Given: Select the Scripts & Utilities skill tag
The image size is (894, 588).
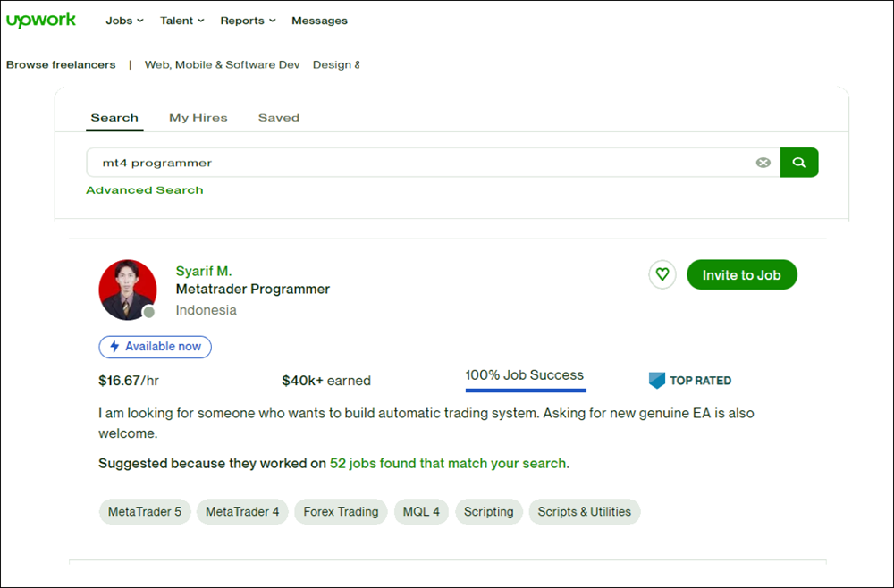Looking at the screenshot, I should [x=585, y=512].
